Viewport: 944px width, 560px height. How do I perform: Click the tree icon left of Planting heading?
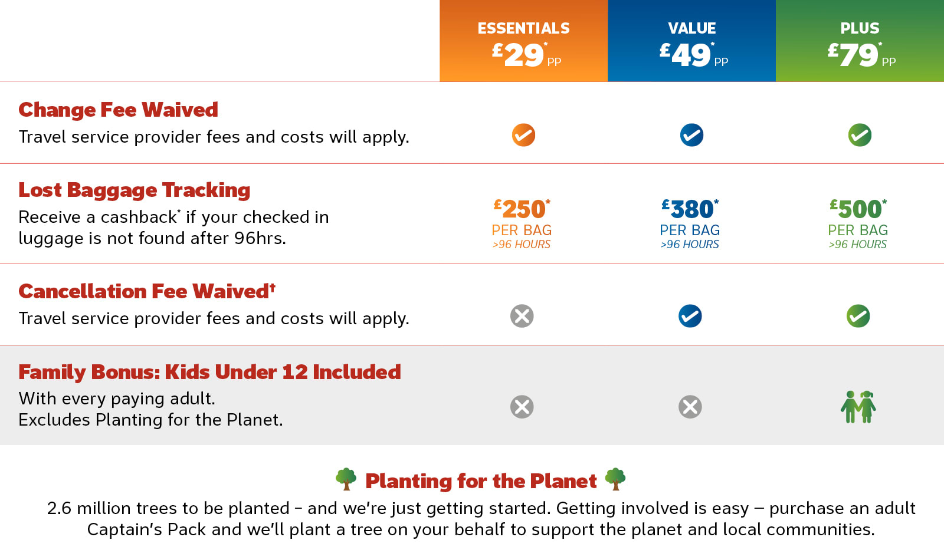[x=346, y=479]
